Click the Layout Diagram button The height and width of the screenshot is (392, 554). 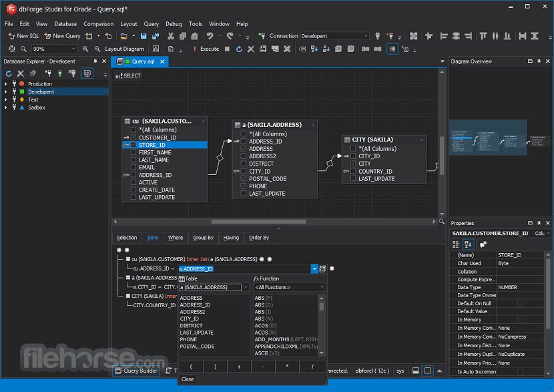[x=124, y=49]
